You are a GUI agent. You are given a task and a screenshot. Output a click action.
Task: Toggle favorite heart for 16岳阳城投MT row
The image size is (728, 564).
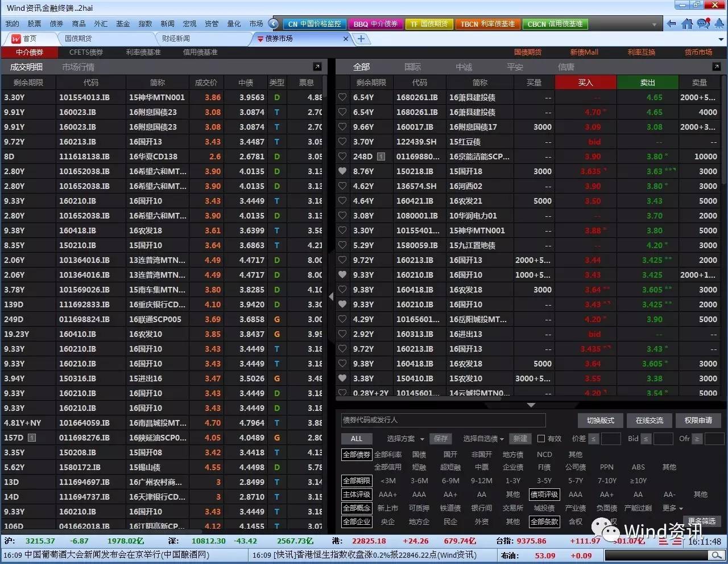pyautogui.click(x=342, y=319)
